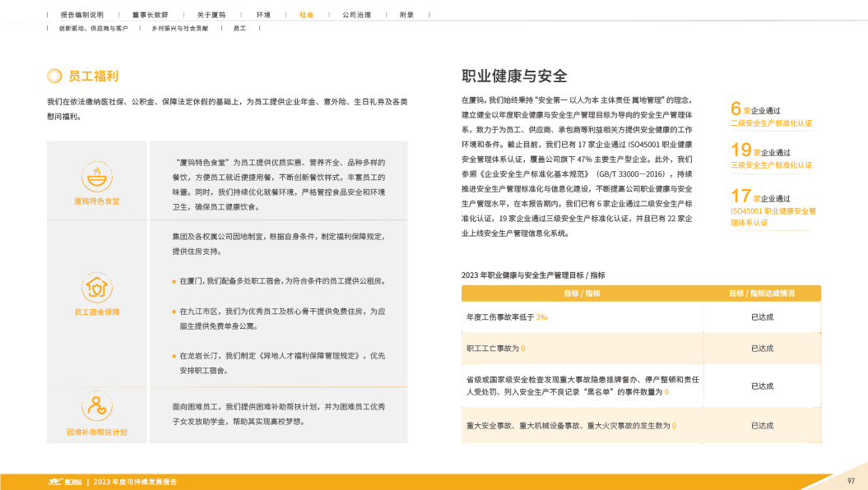Click the company logo in the footer
868x490 pixels.
[63, 481]
